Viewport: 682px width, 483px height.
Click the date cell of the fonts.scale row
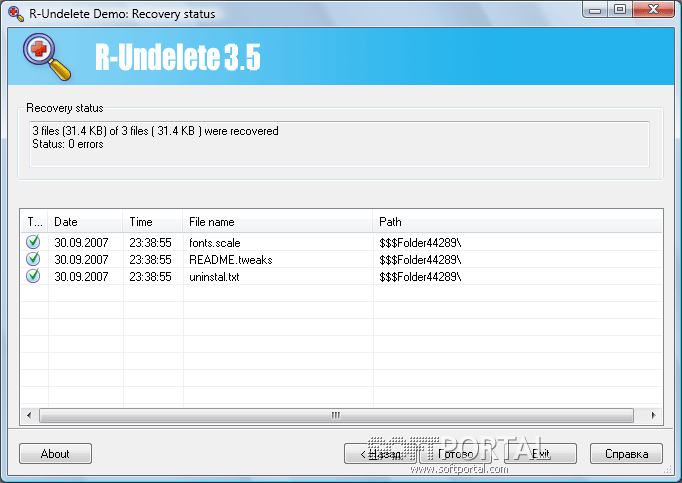[x=81, y=242]
